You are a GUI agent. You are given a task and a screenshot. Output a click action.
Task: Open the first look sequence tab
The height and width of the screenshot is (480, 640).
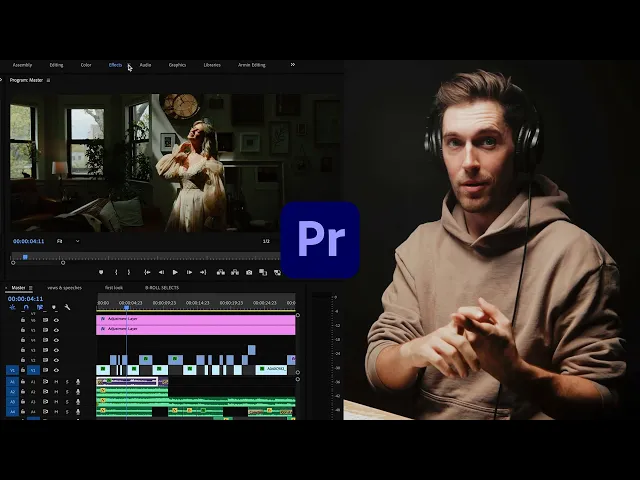[114, 288]
